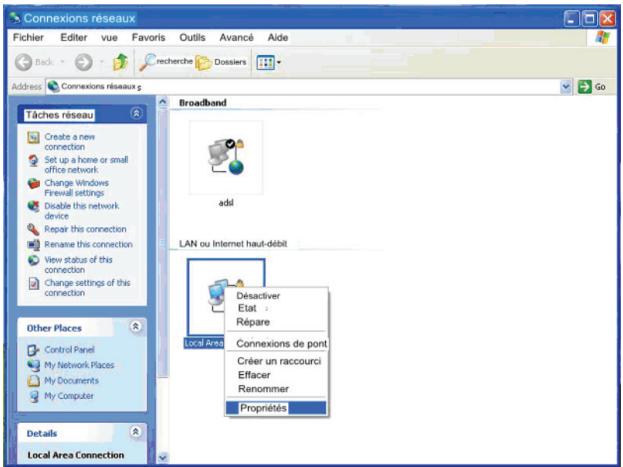Click Repair this connection link
This screenshot has height=467, width=623.
[x=85, y=229]
